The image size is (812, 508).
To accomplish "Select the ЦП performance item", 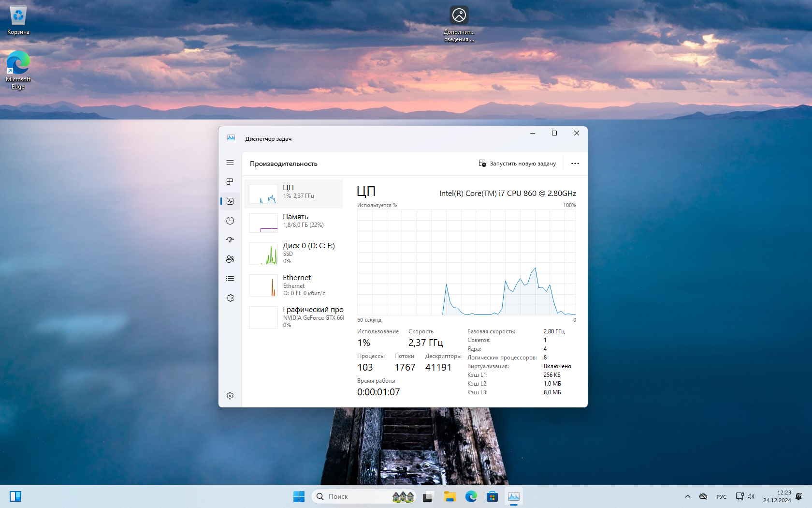I will [x=294, y=194].
